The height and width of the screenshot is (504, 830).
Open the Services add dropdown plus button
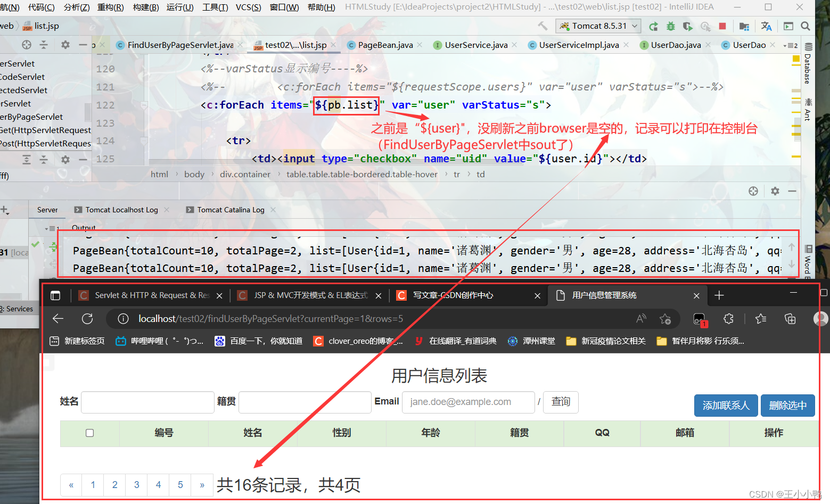point(5,210)
